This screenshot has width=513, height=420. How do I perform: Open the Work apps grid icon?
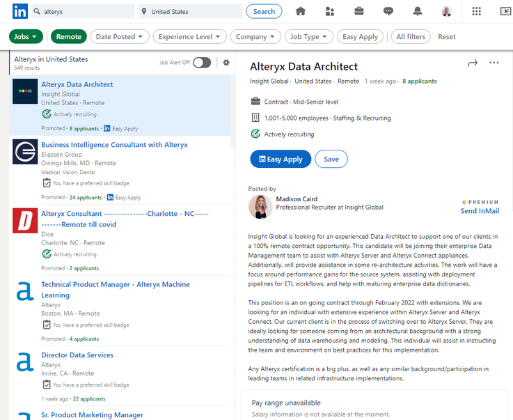pyautogui.click(x=476, y=11)
